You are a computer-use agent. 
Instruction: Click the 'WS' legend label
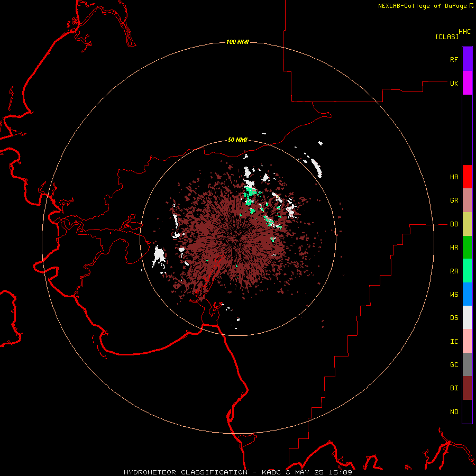point(454,294)
